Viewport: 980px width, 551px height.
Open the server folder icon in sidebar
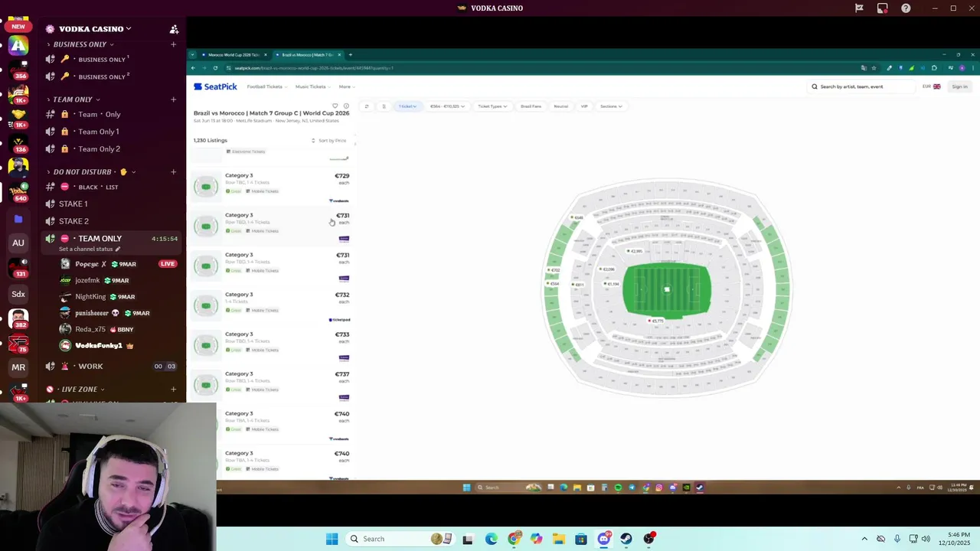(x=18, y=219)
